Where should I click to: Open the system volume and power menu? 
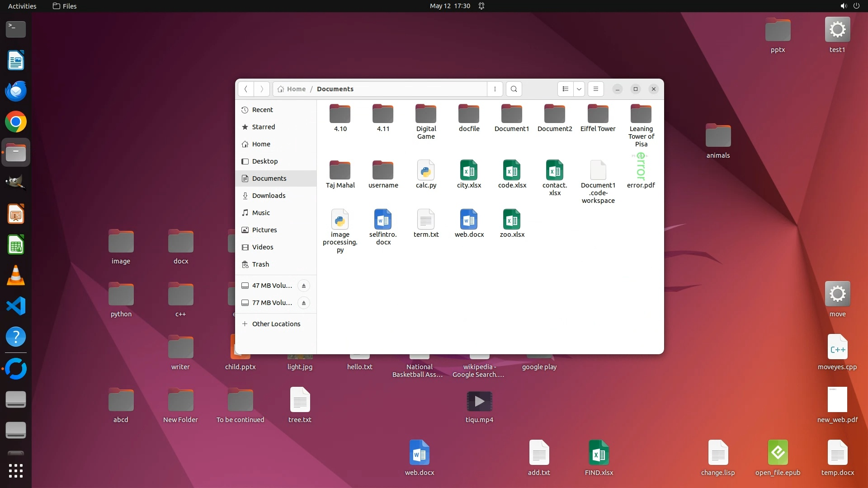[849, 6]
